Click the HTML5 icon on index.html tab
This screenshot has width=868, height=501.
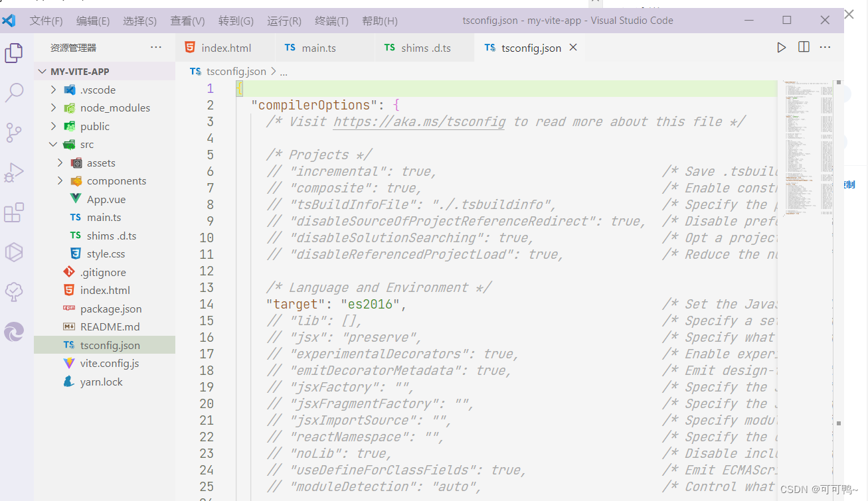[190, 47]
